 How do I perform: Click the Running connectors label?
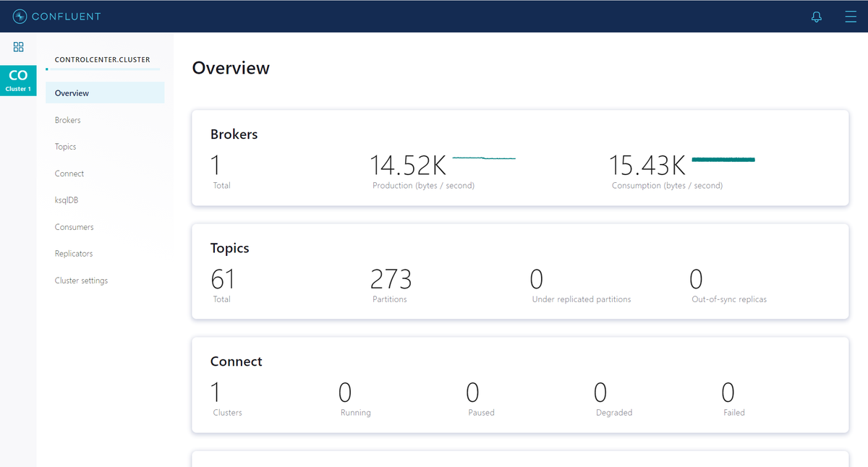356,413
